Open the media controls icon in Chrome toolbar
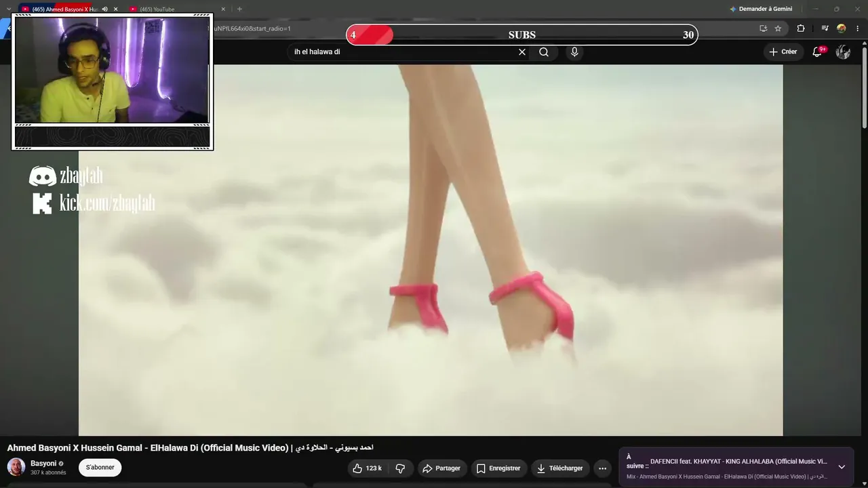Image resolution: width=868 pixels, height=488 pixels. pyautogui.click(x=825, y=28)
